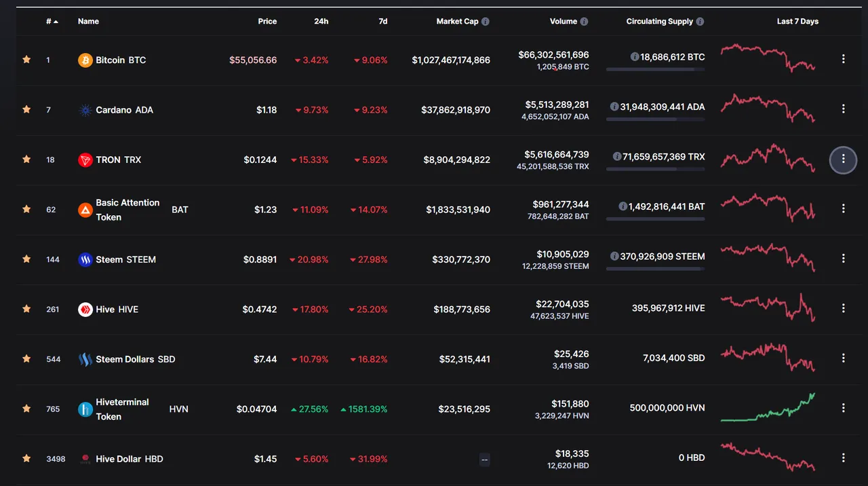Sort the table by Market Cap
Viewport: 868px width, 486px height.
(x=457, y=22)
